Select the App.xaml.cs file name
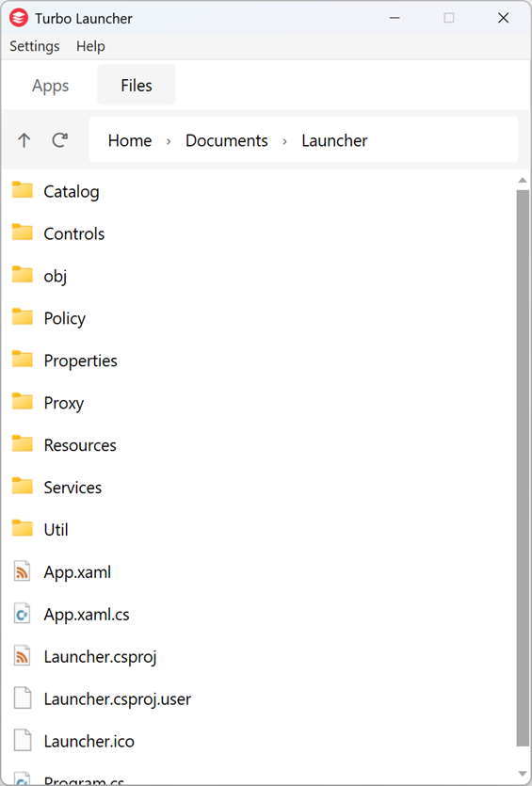 pos(87,615)
